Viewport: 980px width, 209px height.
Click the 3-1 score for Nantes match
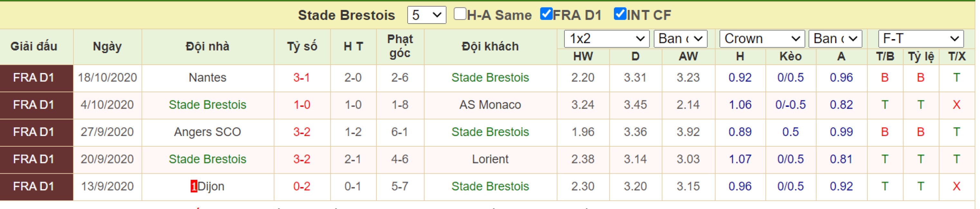coord(302,77)
